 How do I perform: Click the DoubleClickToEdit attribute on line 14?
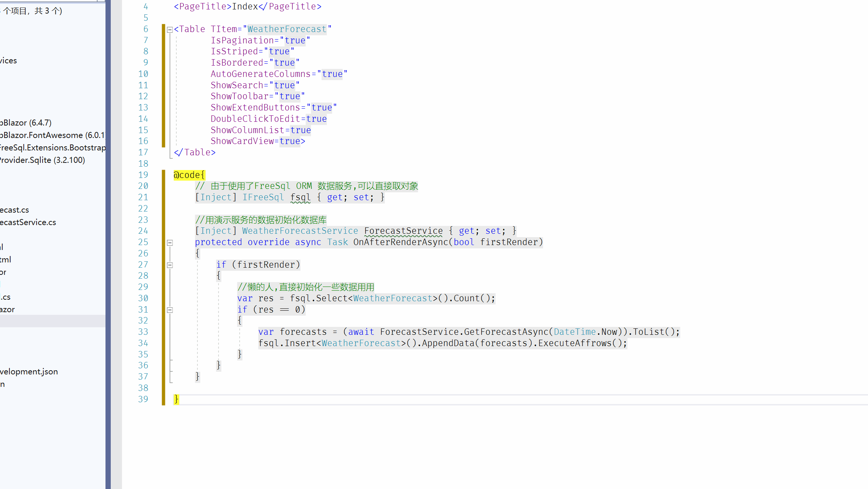pos(255,119)
